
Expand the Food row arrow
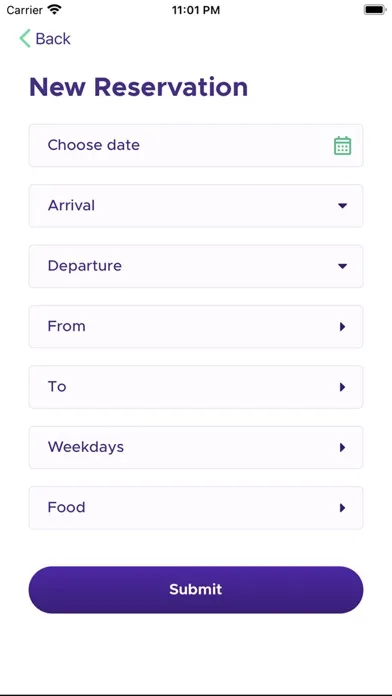pyautogui.click(x=342, y=508)
